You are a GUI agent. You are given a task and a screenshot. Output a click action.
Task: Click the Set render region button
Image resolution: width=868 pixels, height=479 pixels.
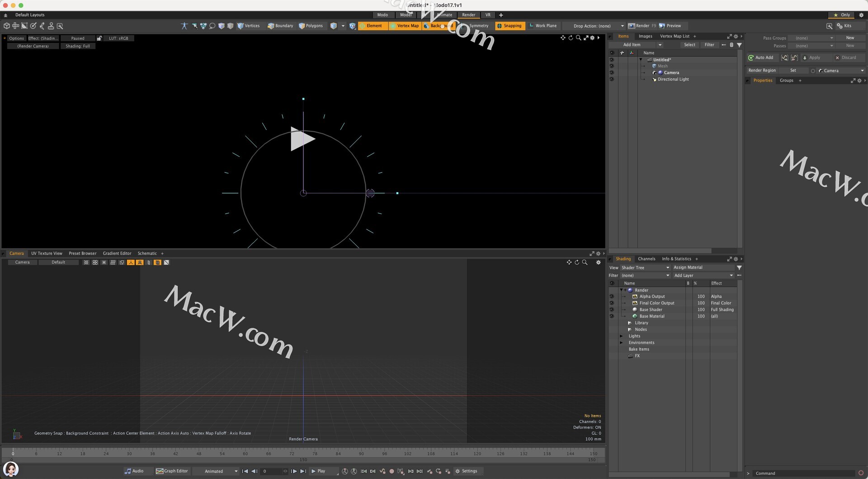click(x=793, y=71)
